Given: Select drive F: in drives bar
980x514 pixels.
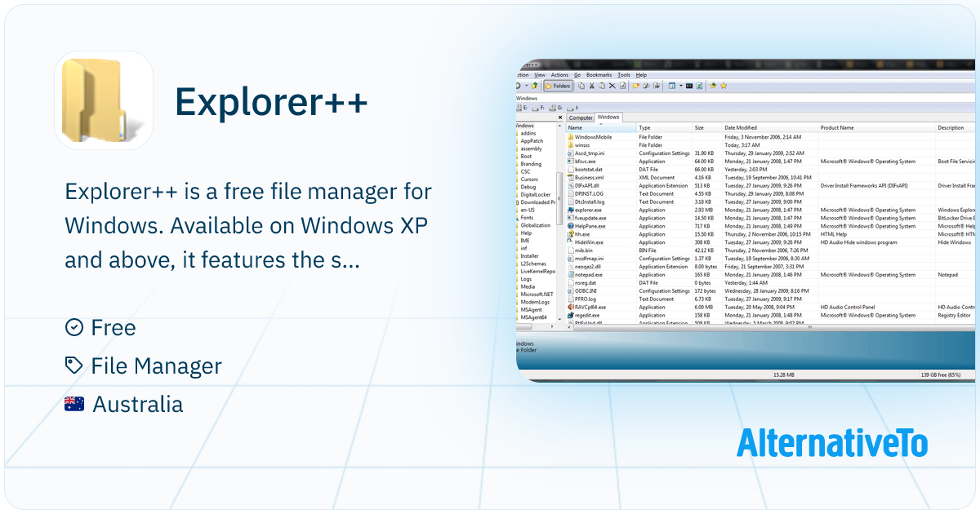Looking at the screenshot, I should point(537,108).
